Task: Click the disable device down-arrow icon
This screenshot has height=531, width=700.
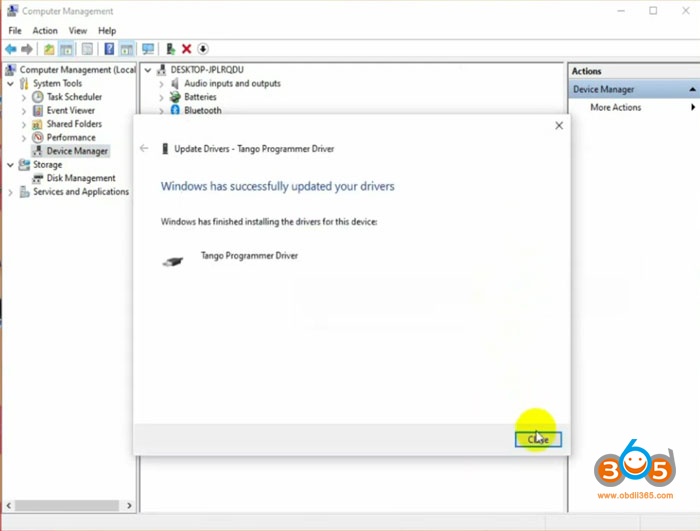Action: pyautogui.click(x=203, y=49)
